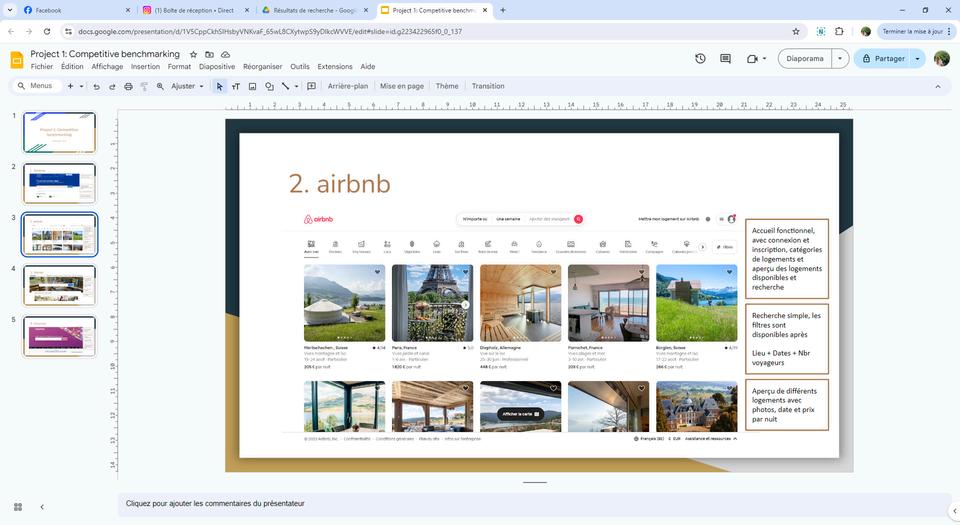Click the Mise en page button

coord(402,86)
